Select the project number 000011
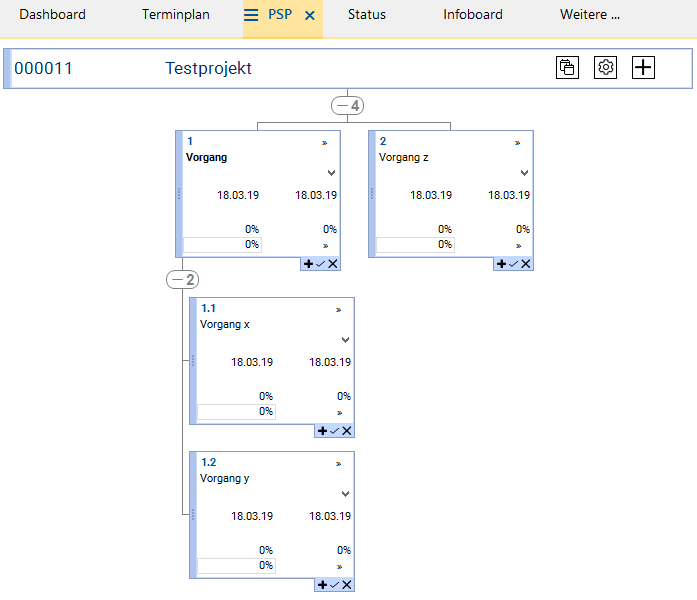The height and width of the screenshot is (600, 697). coord(43,68)
